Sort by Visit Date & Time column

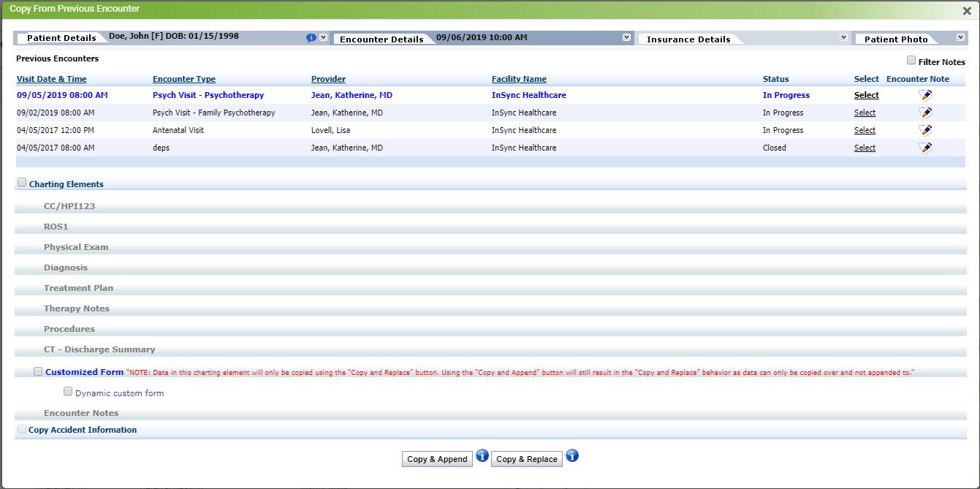51,79
